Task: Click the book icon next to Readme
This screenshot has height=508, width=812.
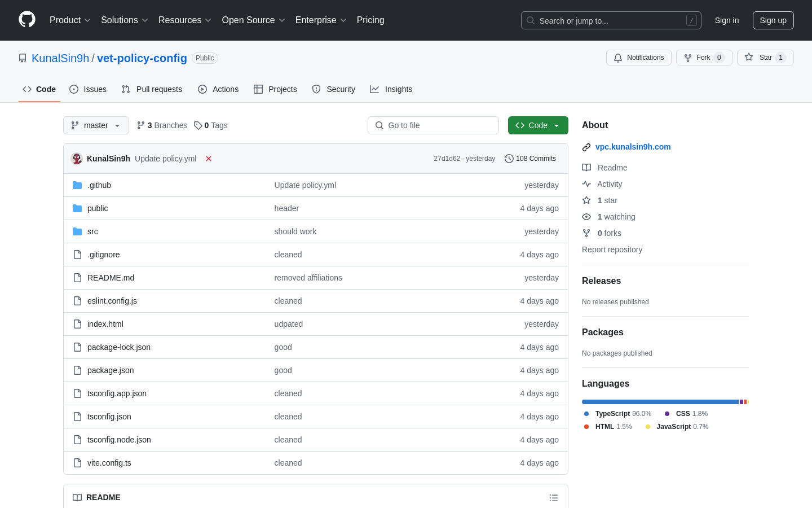Action: [x=586, y=168]
